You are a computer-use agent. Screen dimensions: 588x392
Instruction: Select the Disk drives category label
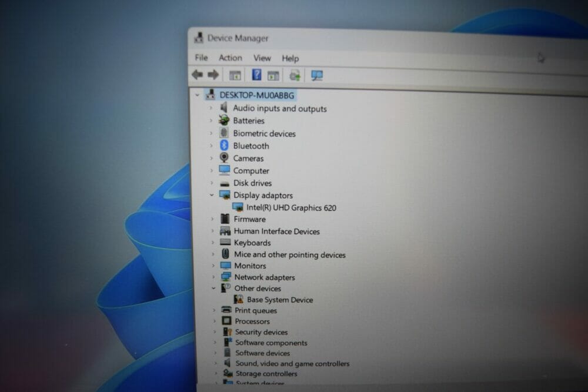tap(252, 183)
